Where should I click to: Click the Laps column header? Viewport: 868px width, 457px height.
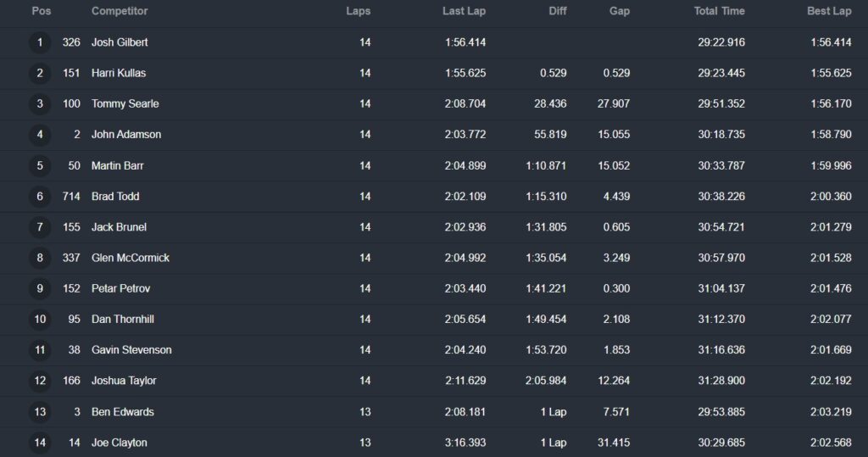(x=358, y=11)
